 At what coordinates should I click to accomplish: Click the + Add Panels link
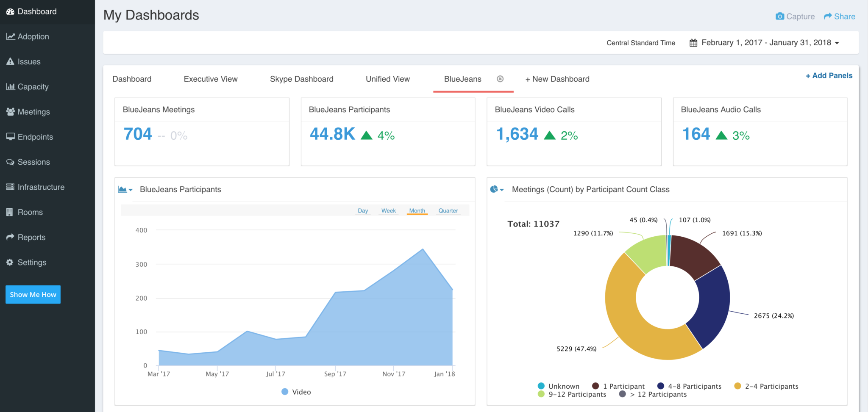pyautogui.click(x=829, y=76)
